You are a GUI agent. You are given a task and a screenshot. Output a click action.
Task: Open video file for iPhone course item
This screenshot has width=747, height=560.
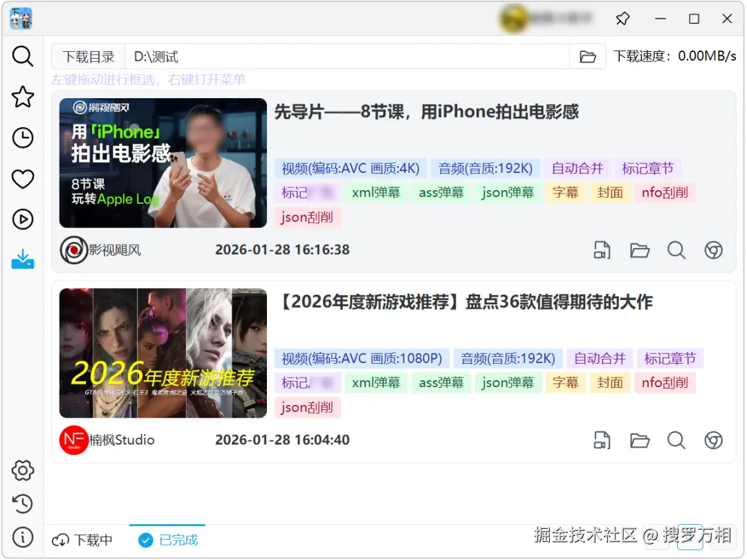pos(602,250)
